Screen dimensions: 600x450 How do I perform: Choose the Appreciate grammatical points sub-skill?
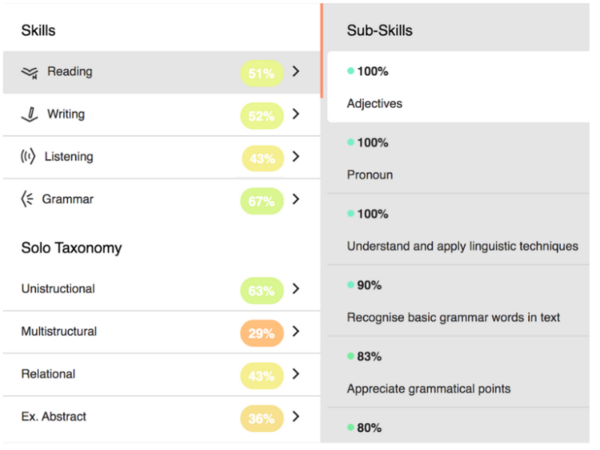pos(458,373)
